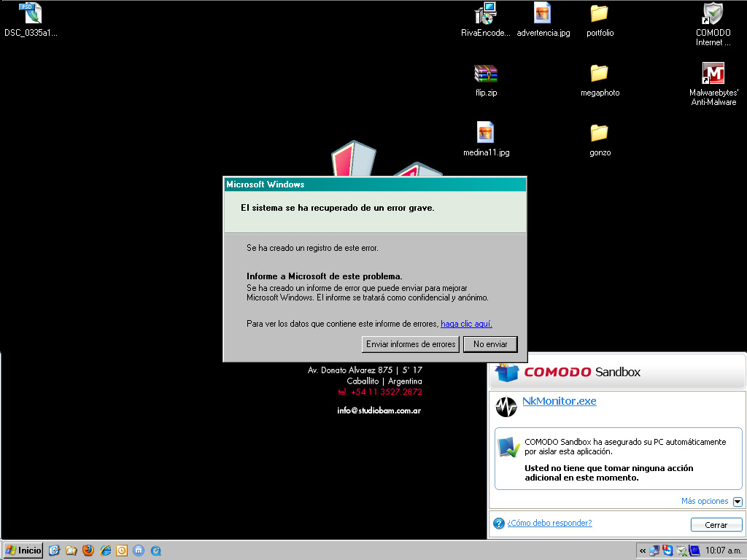Click the blue monitor tray icon
Screen dimensions: 747x560
click(x=694, y=551)
